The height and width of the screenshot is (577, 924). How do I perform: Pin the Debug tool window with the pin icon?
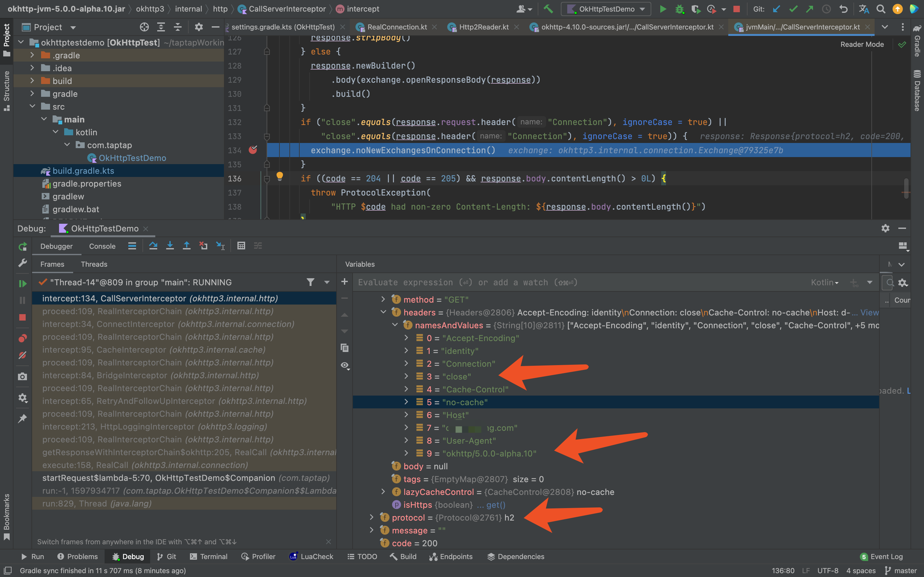tap(22, 418)
